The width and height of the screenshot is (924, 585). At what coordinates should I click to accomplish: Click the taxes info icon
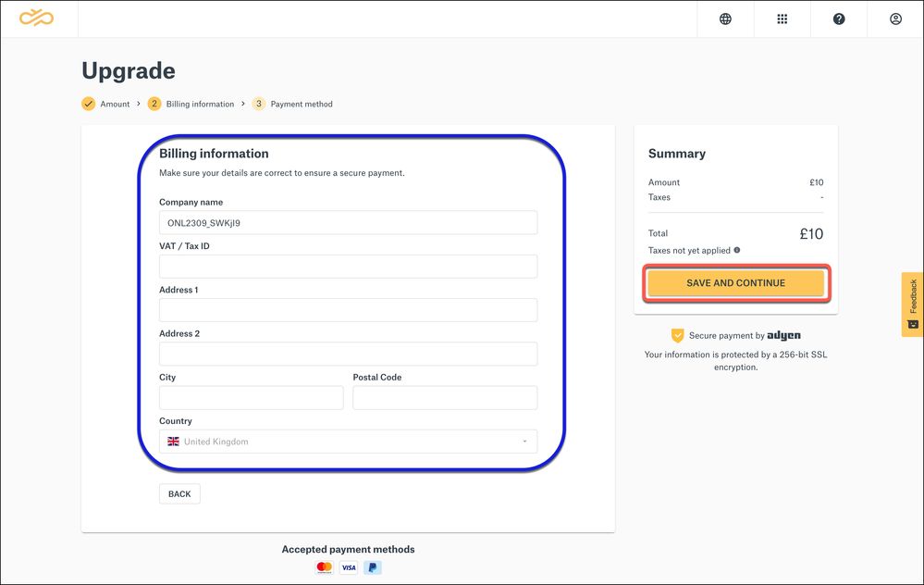736,250
